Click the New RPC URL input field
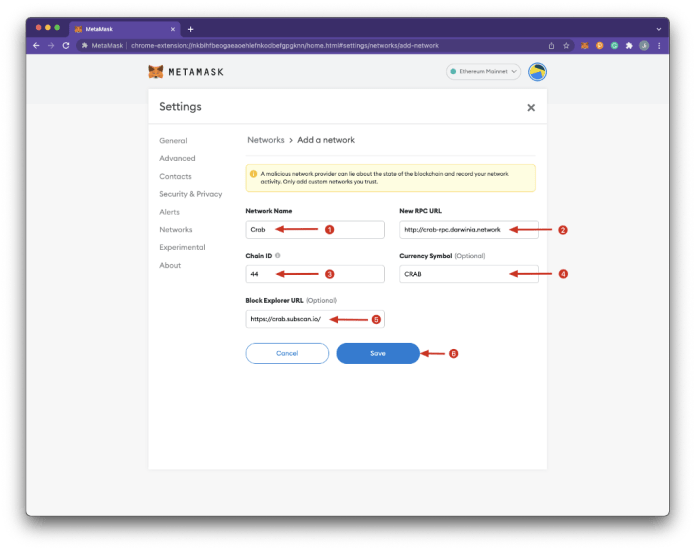695x550 pixels. (469, 230)
